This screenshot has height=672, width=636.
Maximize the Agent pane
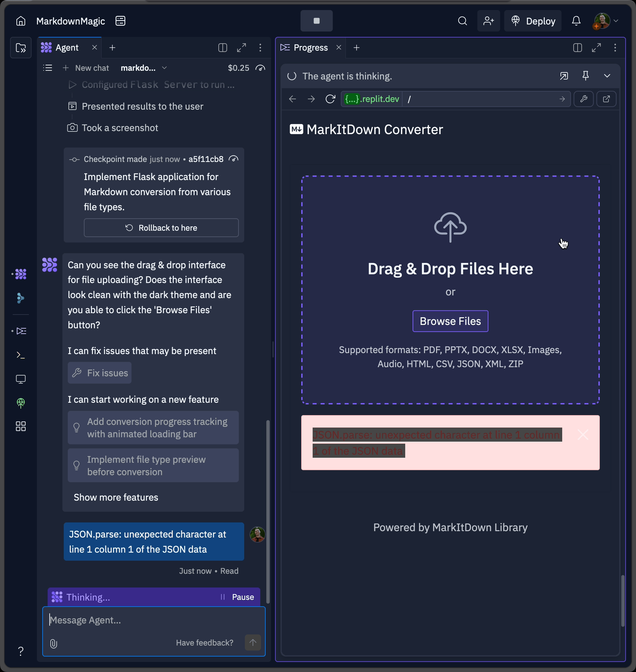pos(242,48)
